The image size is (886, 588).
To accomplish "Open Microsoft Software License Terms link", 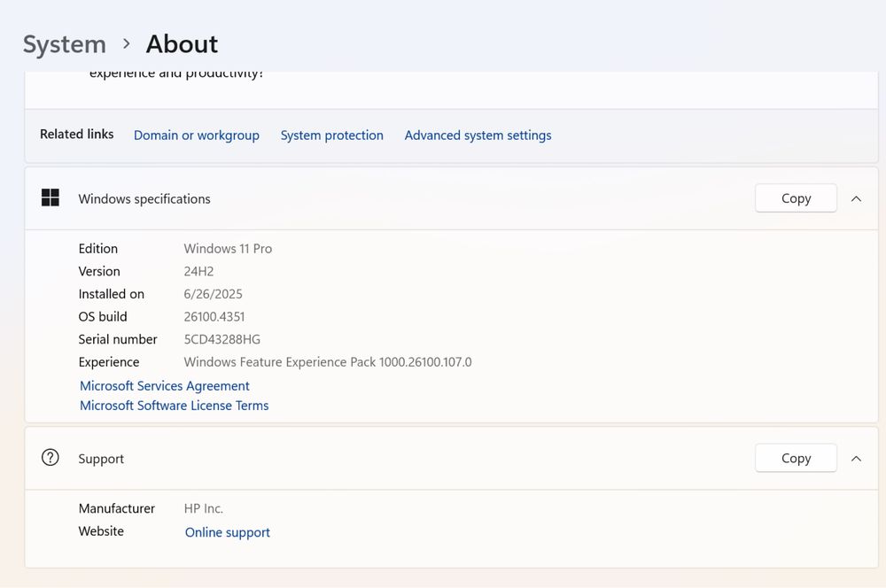I will pyautogui.click(x=174, y=406).
